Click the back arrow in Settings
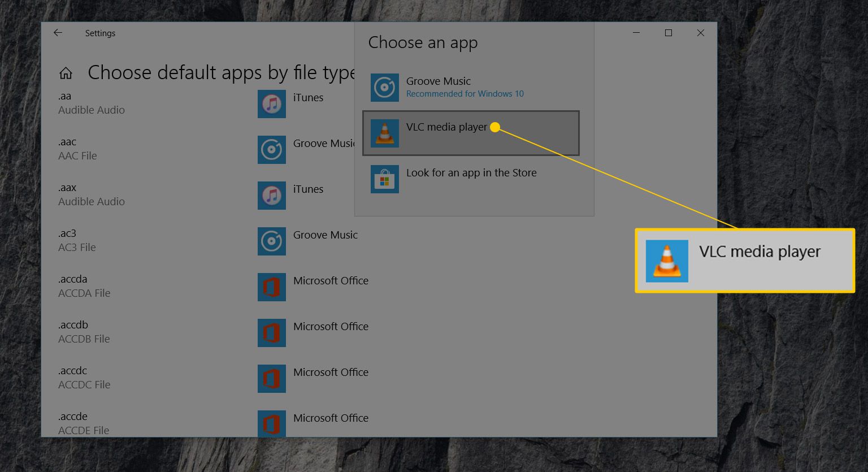The image size is (868, 472). [58, 33]
